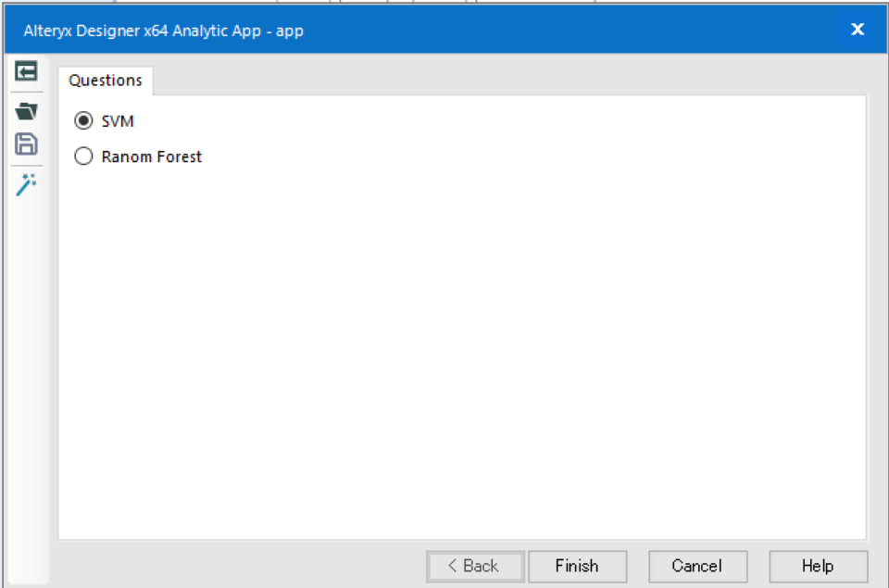Open saved app values with the folder icon
The width and height of the screenshot is (889, 588).
point(26,110)
